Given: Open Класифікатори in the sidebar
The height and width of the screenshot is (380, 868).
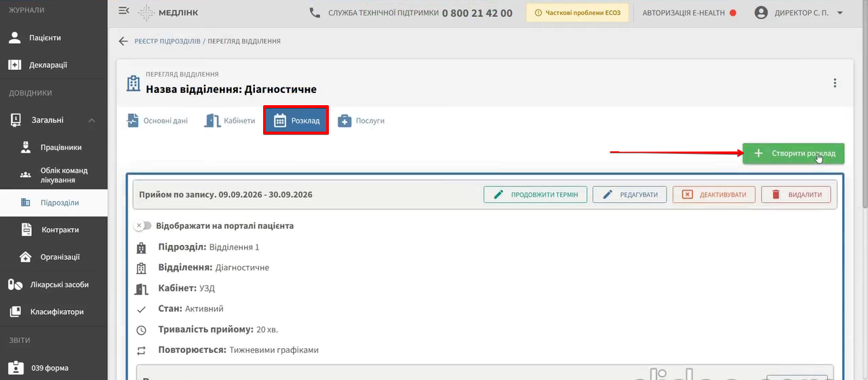Looking at the screenshot, I should tap(54, 312).
